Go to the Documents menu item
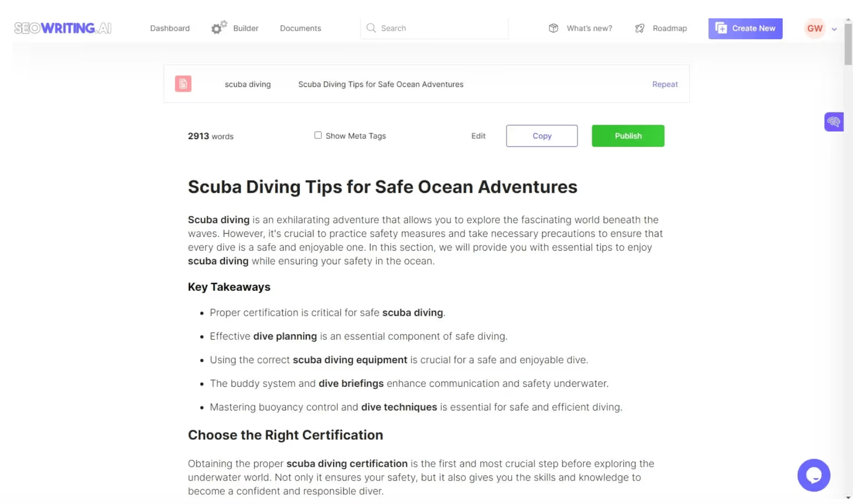 pos(300,28)
